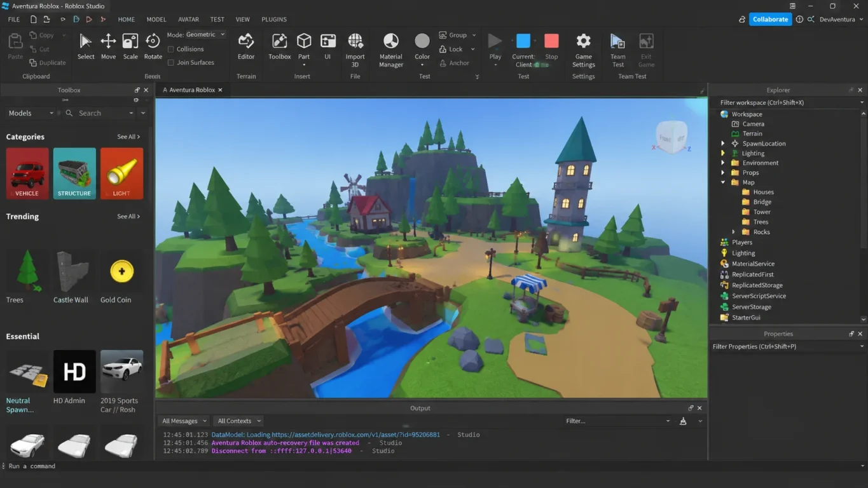Open the DevAventura account dropdown
The width and height of the screenshot is (868, 488).
pyautogui.click(x=841, y=20)
